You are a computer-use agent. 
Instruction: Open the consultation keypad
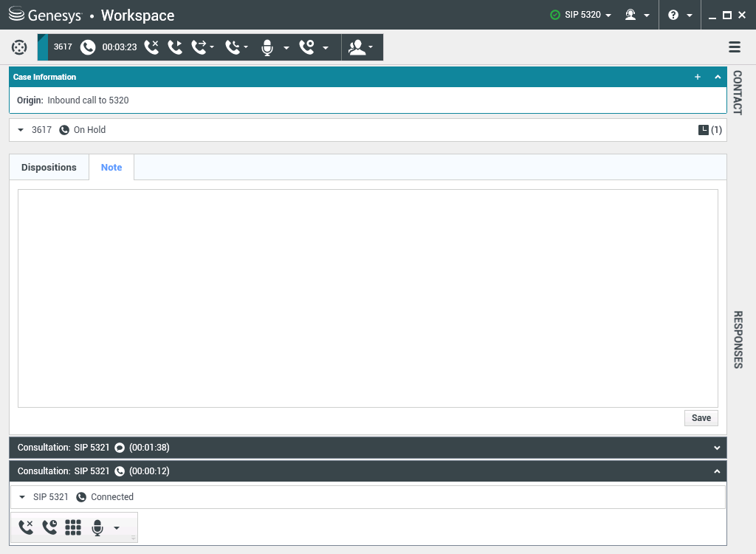pos(72,527)
